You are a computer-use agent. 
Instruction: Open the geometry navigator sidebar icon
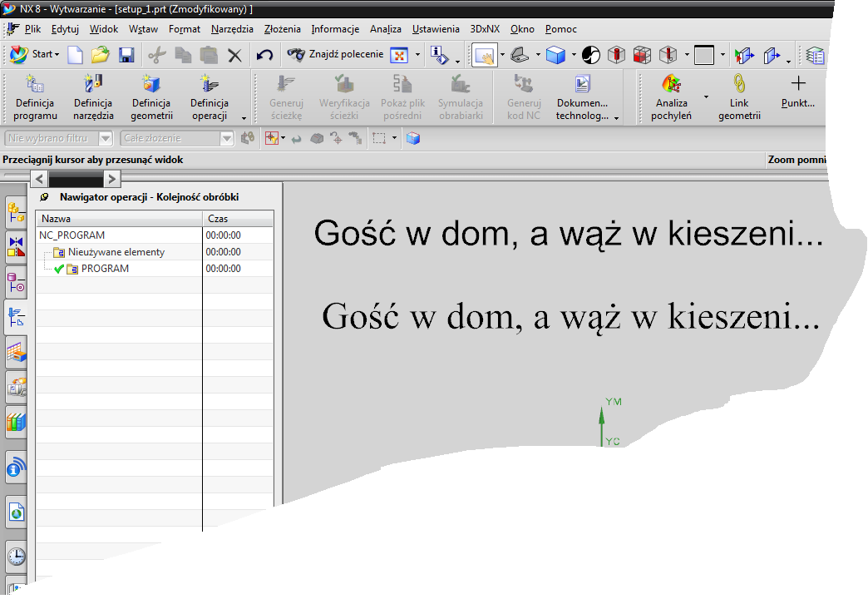(17, 353)
